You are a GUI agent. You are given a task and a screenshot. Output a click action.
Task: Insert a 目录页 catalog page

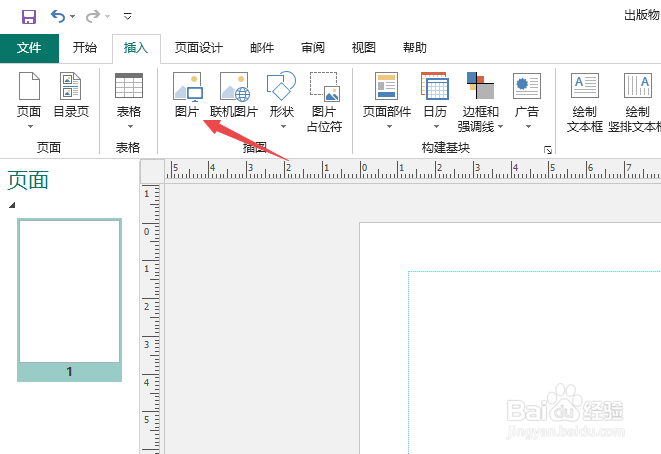click(x=71, y=95)
